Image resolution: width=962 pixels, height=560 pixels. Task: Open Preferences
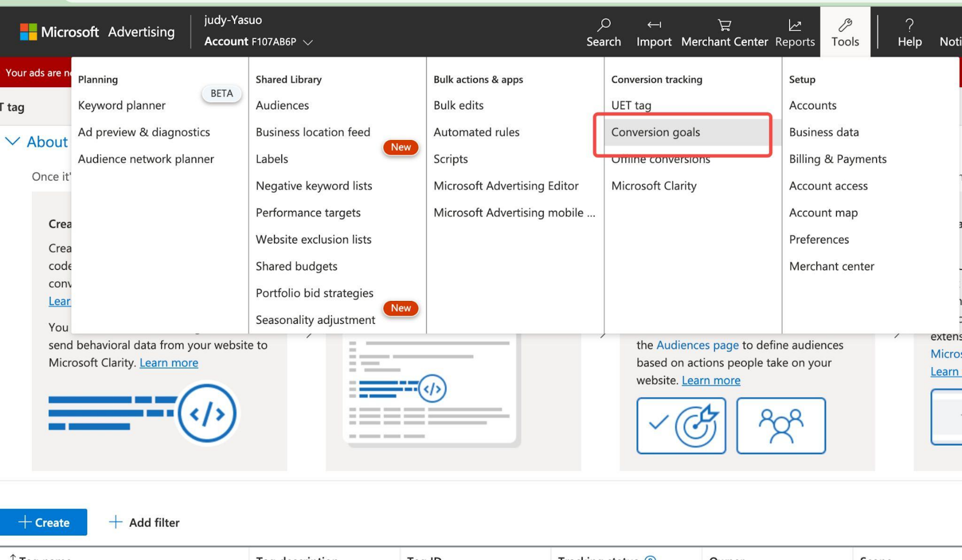click(819, 239)
